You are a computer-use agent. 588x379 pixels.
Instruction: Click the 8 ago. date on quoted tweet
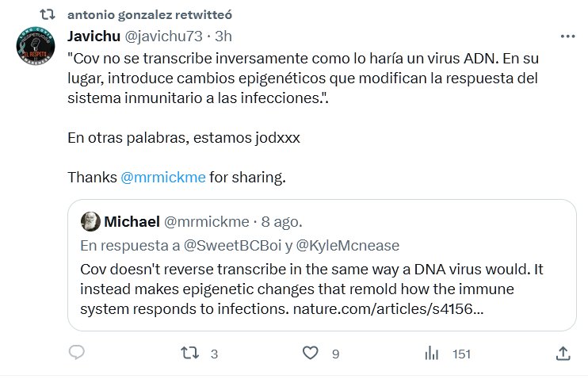[x=280, y=220]
